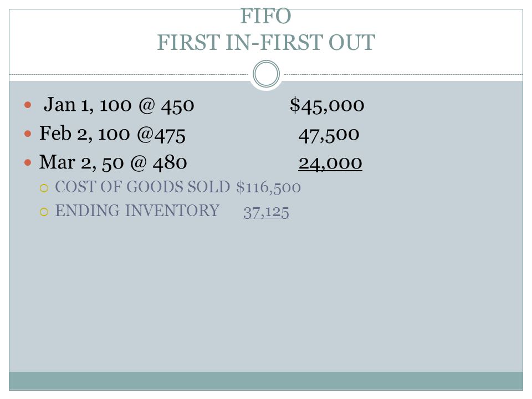Click the teal footer bar of slide
Image resolution: width=532 pixels, height=399 pixels.
(266, 381)
